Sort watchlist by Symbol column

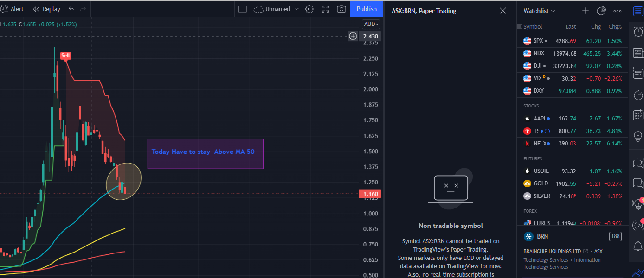[x=533, y=27]
